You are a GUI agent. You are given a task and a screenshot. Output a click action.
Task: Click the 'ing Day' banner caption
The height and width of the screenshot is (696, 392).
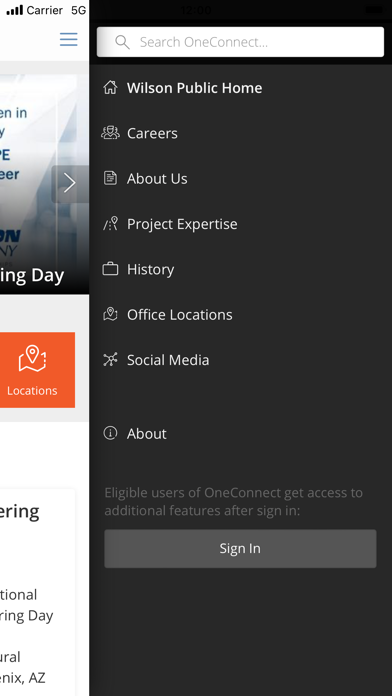tap(32, 276)
